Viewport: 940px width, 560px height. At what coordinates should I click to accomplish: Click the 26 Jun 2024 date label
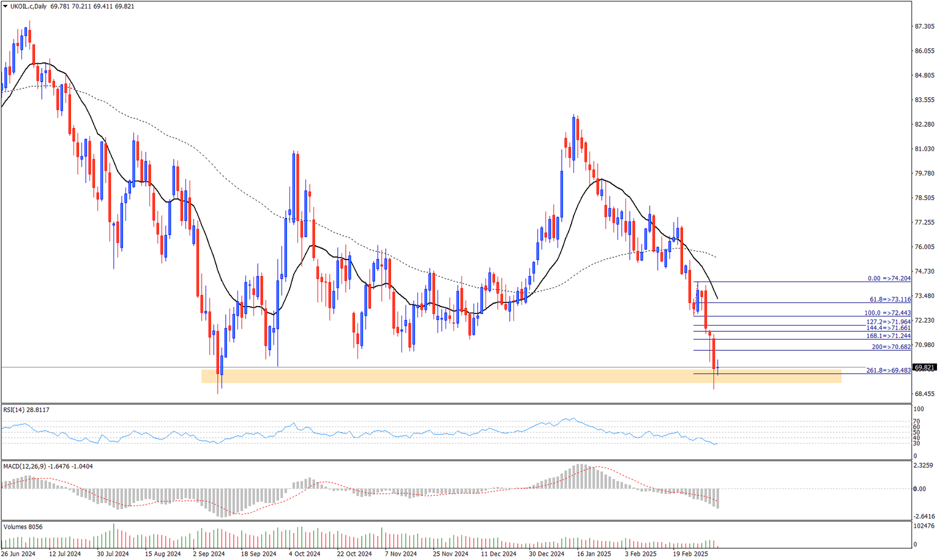(x=18, y=554)
